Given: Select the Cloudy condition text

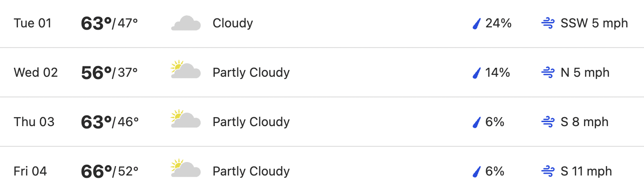Looking at the screenshot, I should pyautogui.click(x=233, y=23).
